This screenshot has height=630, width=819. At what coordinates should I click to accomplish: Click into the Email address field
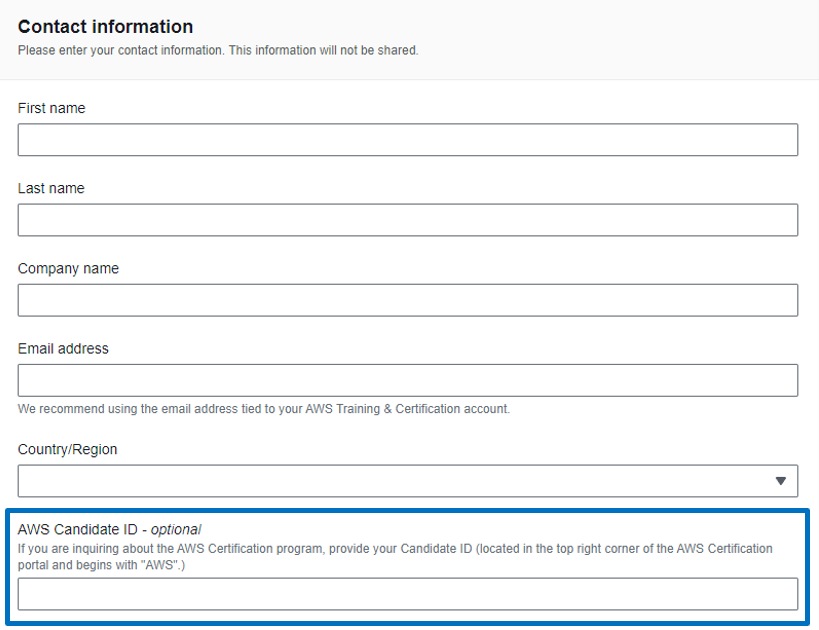click(x=407, y=380)
